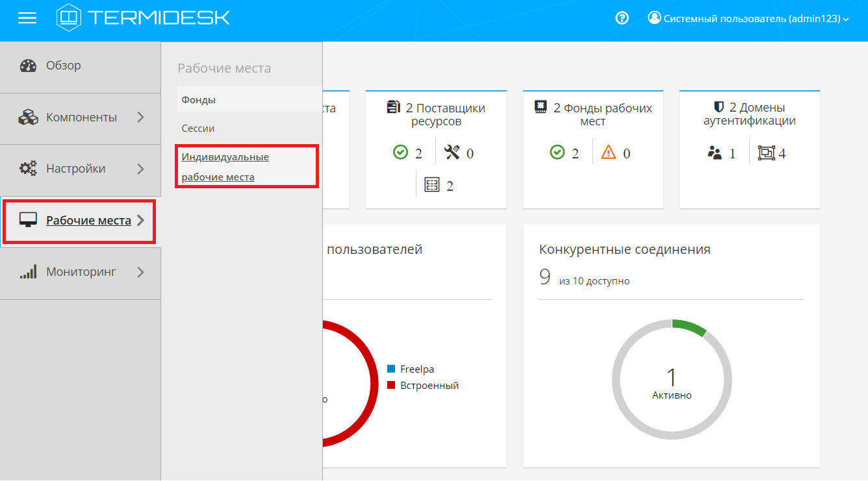
Task: Expand the Компоненты submenu chevron
Action: tap(141, 117)
